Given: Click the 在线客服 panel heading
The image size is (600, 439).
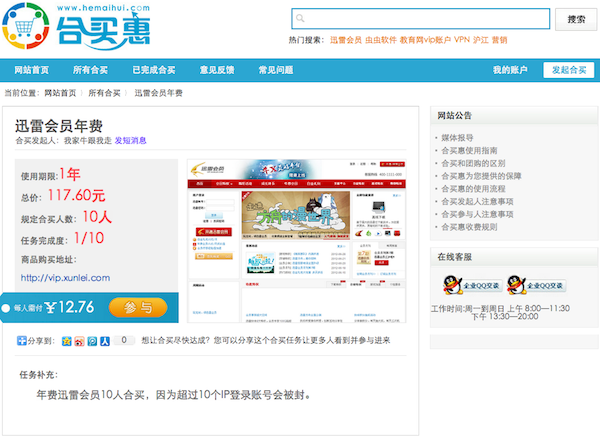Looking at the screenshot, I should tap(454, 257).
